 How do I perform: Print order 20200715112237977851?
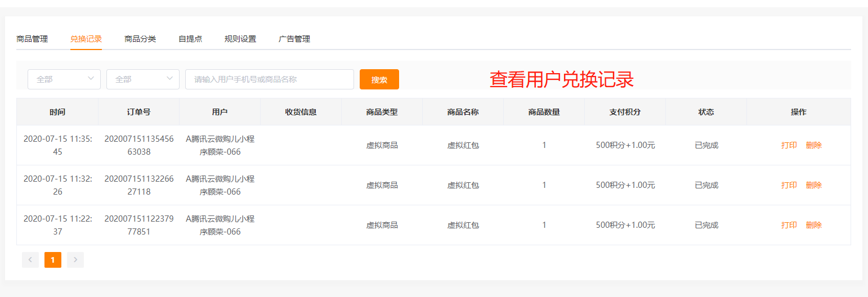pyautogui.click(x=789, y=225)
